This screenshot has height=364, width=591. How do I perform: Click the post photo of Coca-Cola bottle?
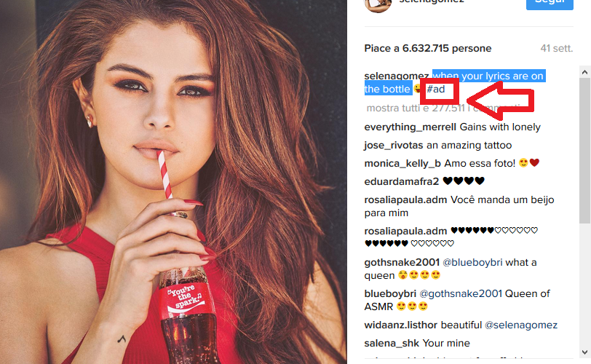(173, 182)
